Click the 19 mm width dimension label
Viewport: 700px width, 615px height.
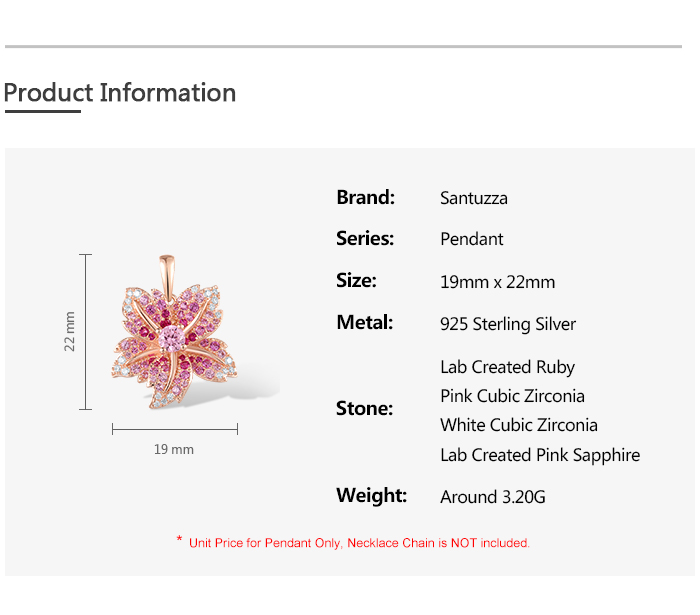click(174, 450)
